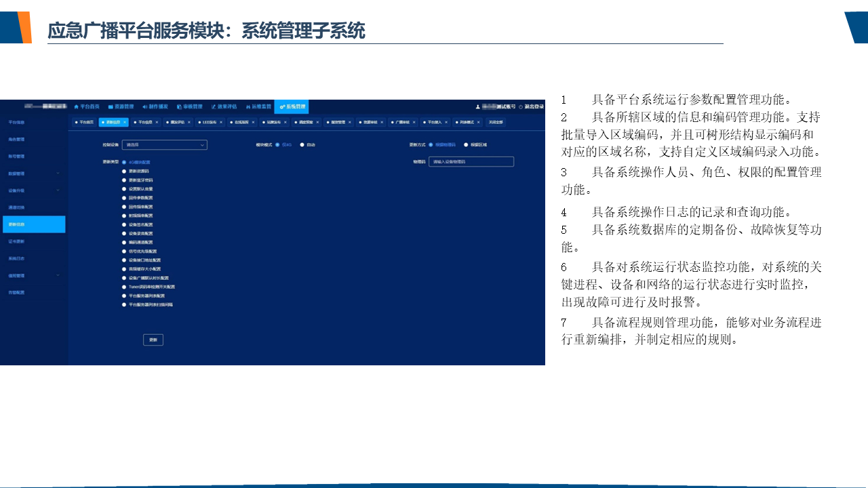Image resolution: width=868 pixels, height=488 pixels.
Task: Click the clipboard icon beside 审核管理
Action: pyautogui.click(x=179, y=106)
